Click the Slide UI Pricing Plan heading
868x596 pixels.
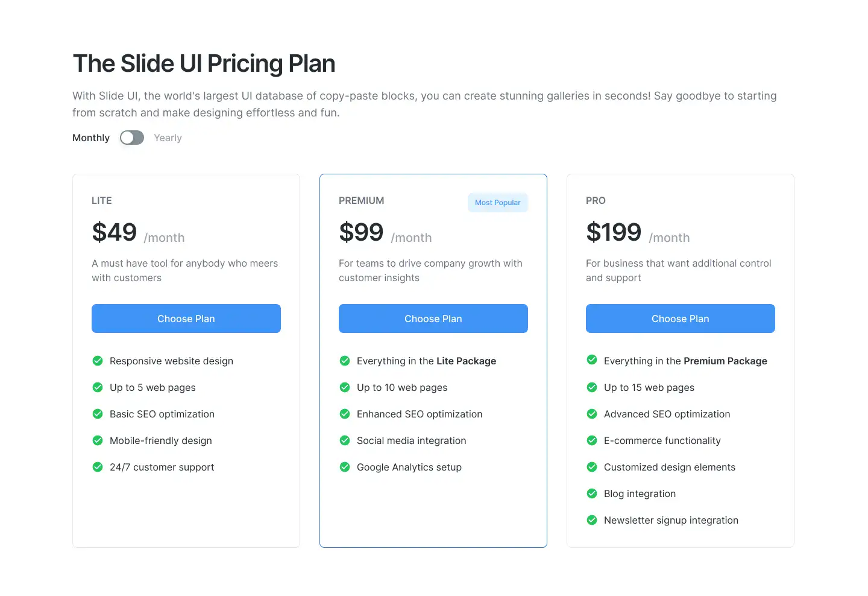pos(204,63)
